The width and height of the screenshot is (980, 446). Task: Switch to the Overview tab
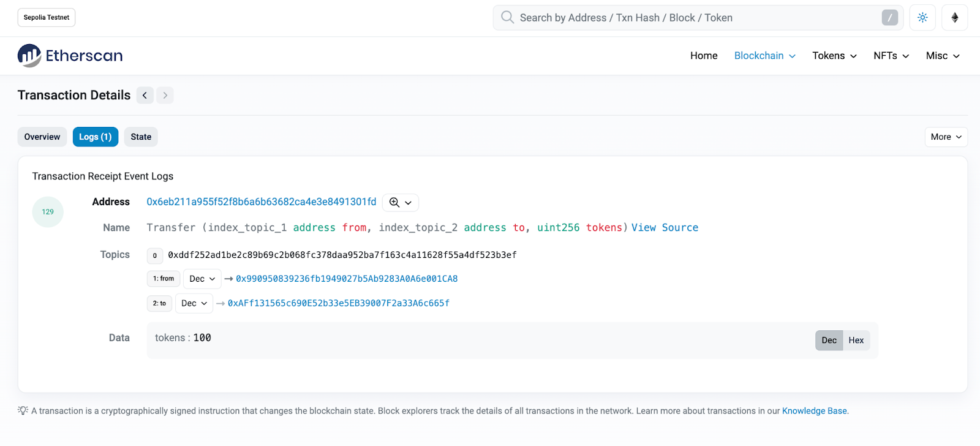(x=42, y=137)
